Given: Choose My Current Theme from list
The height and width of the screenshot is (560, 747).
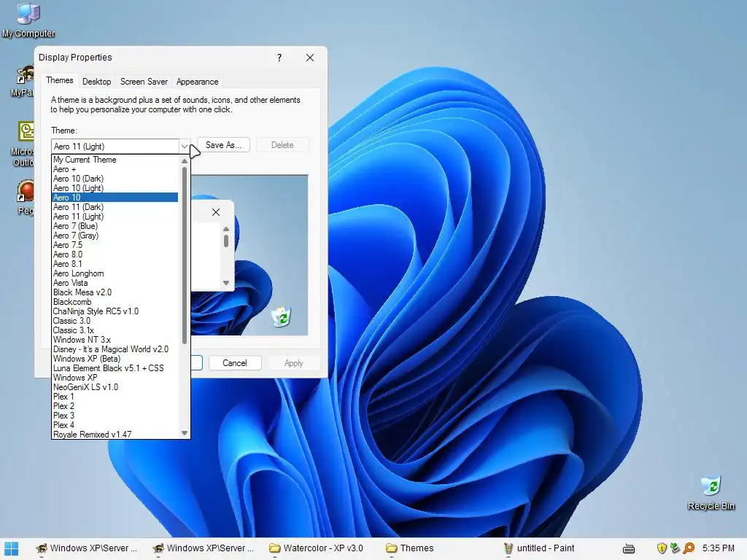Looking at the screenshot, I should coord(115,160).
